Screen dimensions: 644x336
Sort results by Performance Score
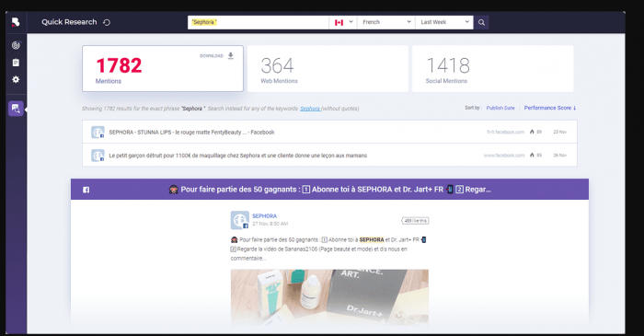(550, 108)
